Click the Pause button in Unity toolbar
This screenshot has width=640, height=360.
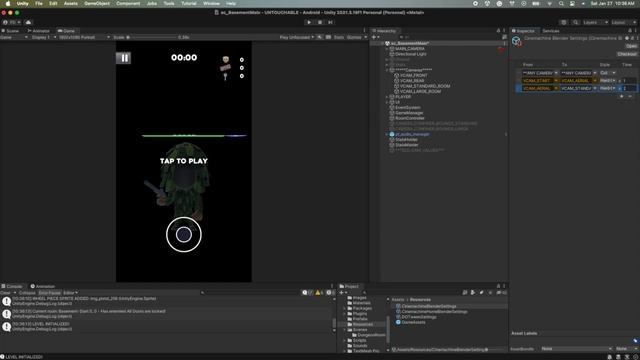click(320, 22)
